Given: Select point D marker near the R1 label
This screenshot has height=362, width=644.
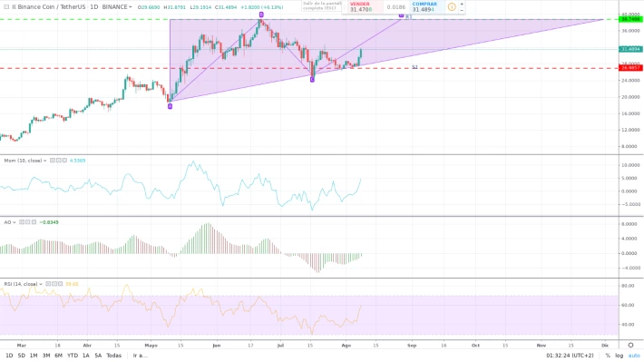Looking at the screenshot, I should (401, 15).
